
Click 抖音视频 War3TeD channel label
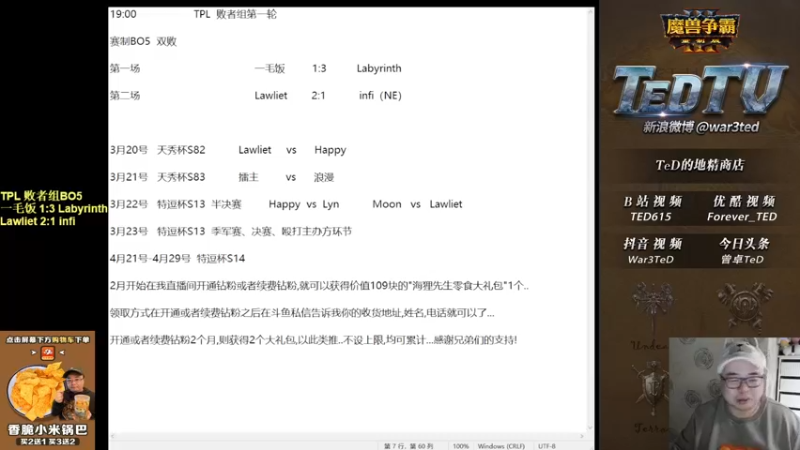652,251
